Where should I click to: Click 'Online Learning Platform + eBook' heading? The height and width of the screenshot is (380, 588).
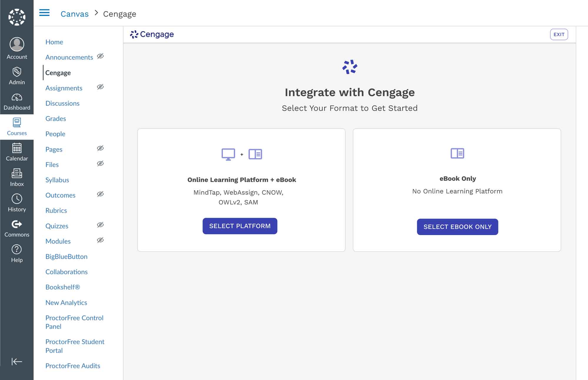pos(242,180)
